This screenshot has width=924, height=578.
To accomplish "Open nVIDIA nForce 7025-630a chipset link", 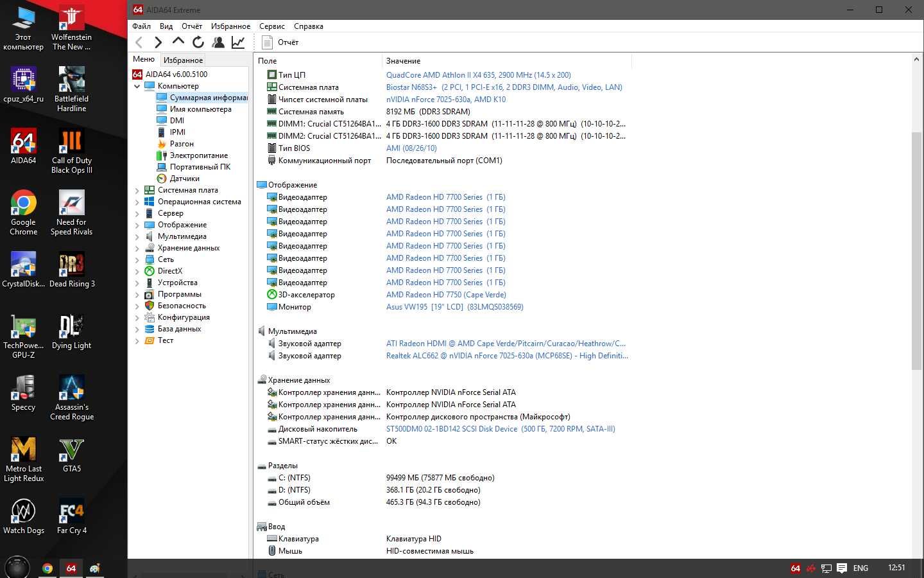I will click(445, 100).
